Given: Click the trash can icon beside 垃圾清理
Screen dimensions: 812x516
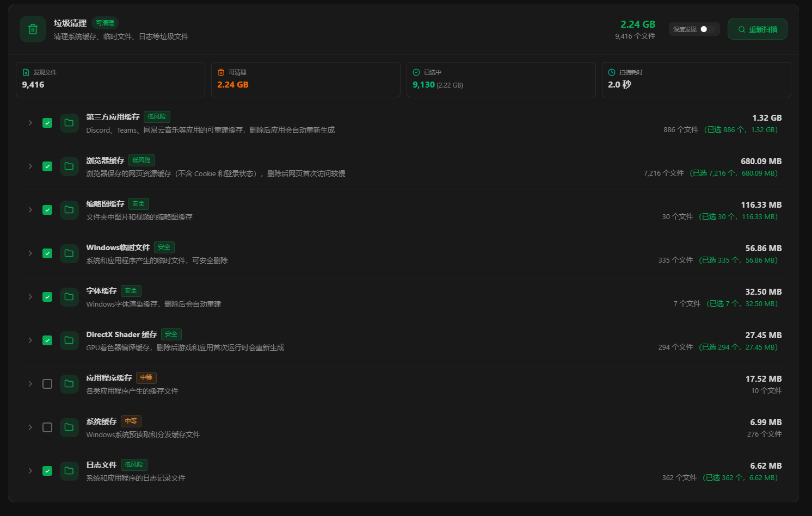Looking at the screenshot, I should pos(33,29).
